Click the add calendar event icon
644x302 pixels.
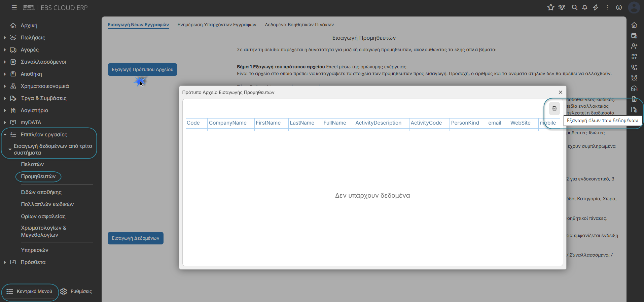tap(634, 35)
